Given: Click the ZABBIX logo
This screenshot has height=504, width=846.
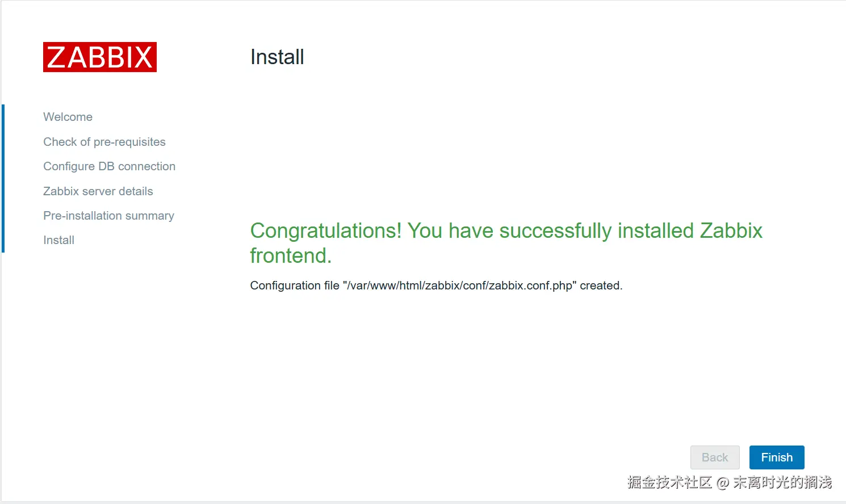Looking at the screenshot, I should pos(100,57).
